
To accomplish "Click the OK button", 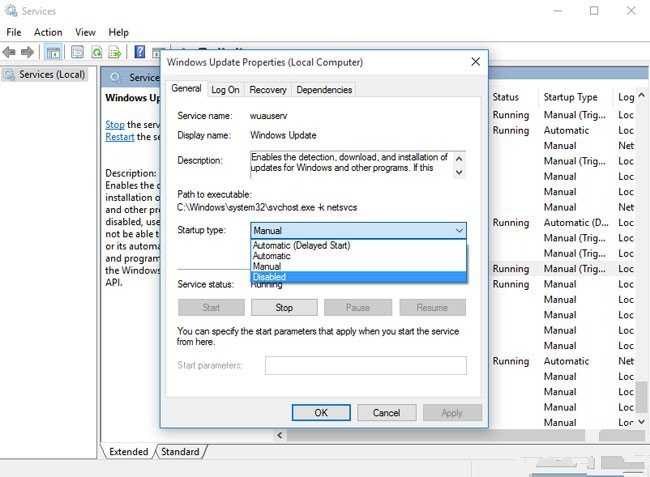I will tap(321, 413).
